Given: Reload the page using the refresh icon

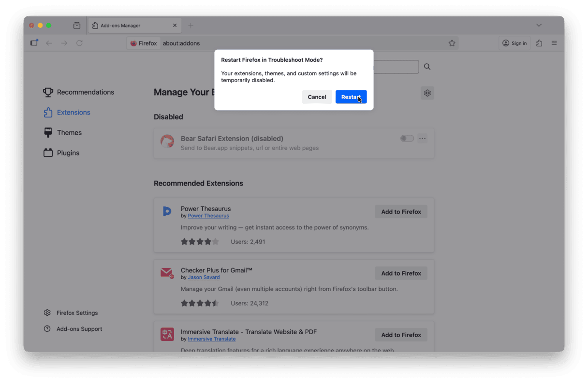Looking at the screenshot, I should click(x=79, y=43).
